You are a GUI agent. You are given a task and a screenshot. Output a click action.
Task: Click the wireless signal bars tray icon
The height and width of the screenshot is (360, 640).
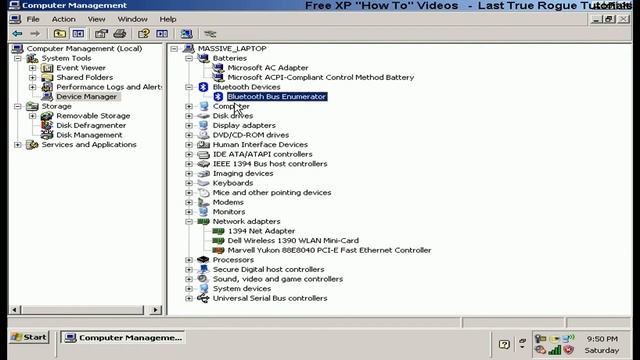[554, 350]
